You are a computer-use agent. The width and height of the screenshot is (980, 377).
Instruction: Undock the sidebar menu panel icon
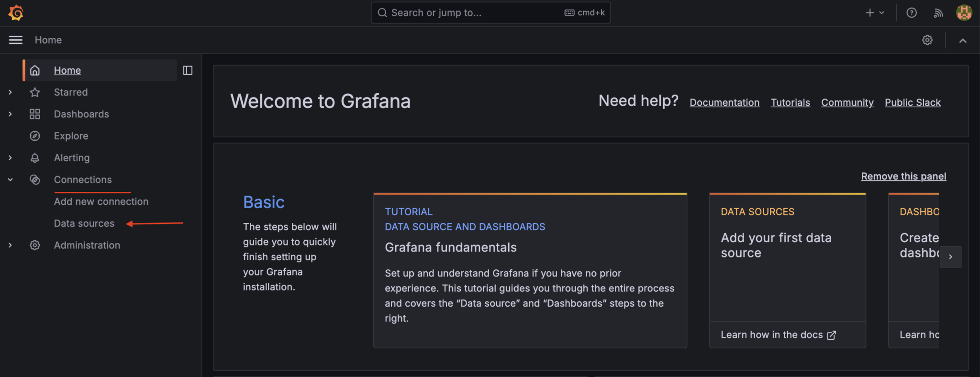click(x=188, y=70)
